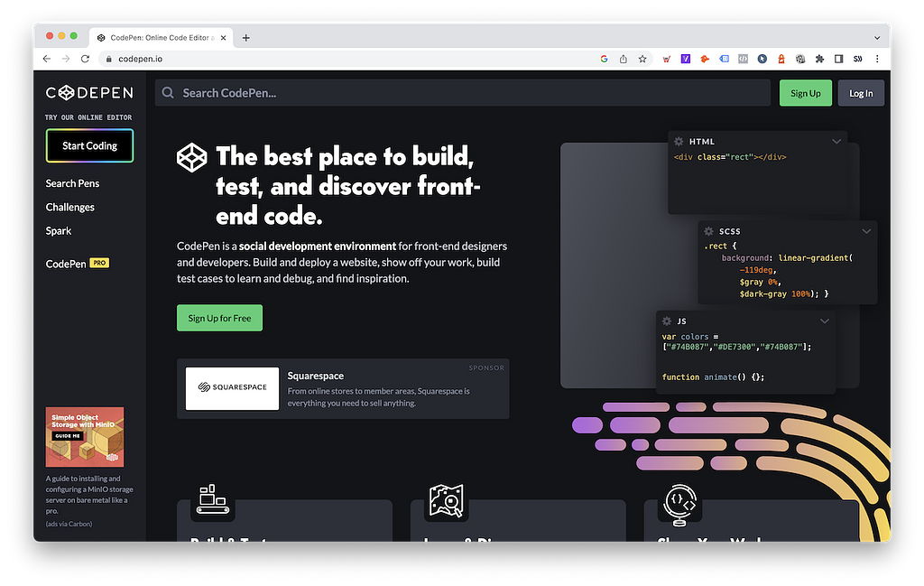Screen dimensions: 924x586
Task: Click Sign Up for Free
Action: (x=220, y=318)
